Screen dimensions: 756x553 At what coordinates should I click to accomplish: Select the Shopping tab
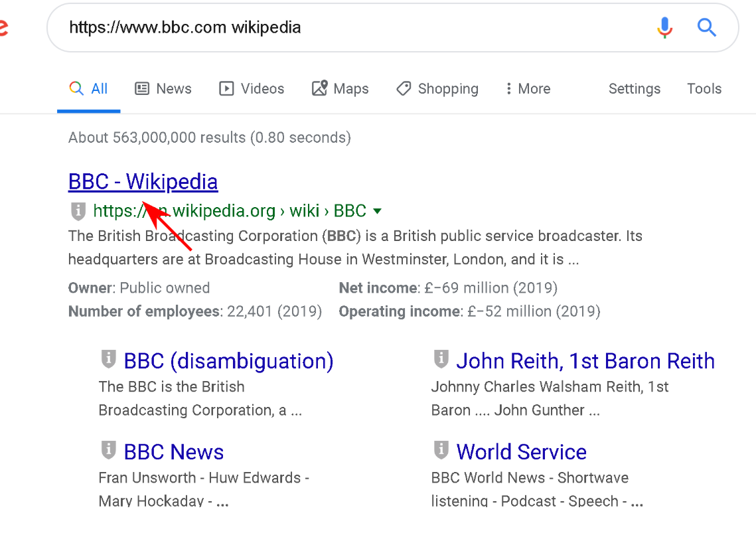pyautogui.click(x=437, y=89)
